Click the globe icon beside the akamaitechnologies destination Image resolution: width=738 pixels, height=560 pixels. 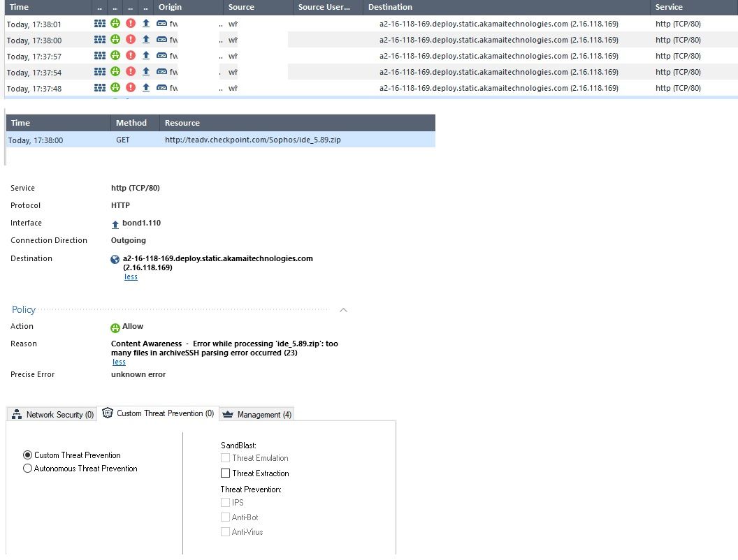[x=114, y=259]
